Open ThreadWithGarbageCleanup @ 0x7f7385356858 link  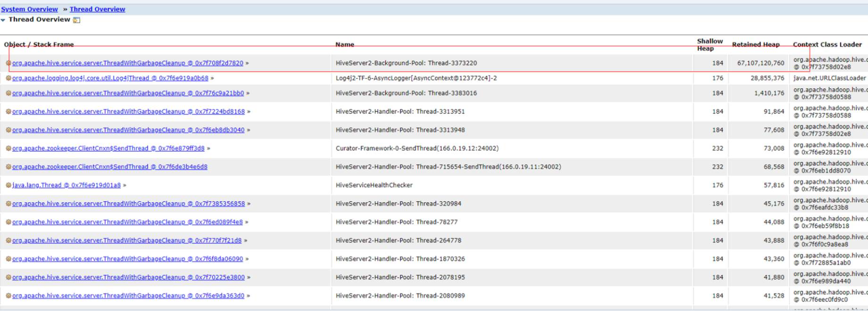point(129,204)
